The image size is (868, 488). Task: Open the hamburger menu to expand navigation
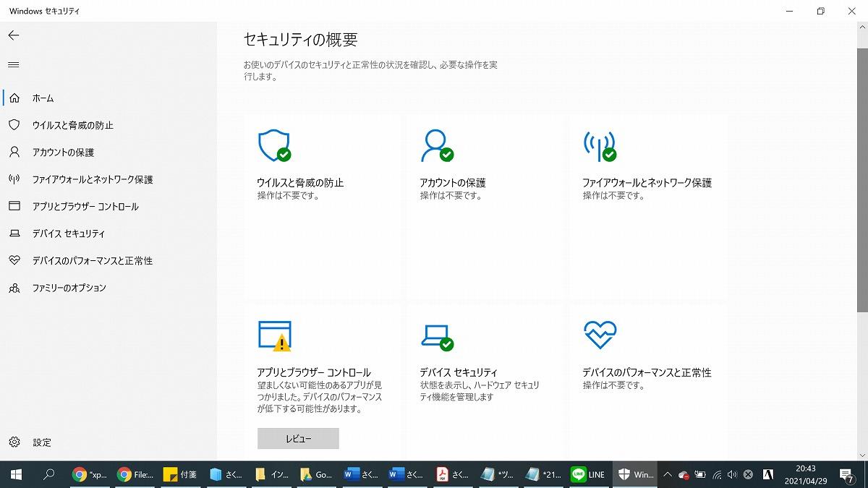pyautogui.click(x=13, y=64)
